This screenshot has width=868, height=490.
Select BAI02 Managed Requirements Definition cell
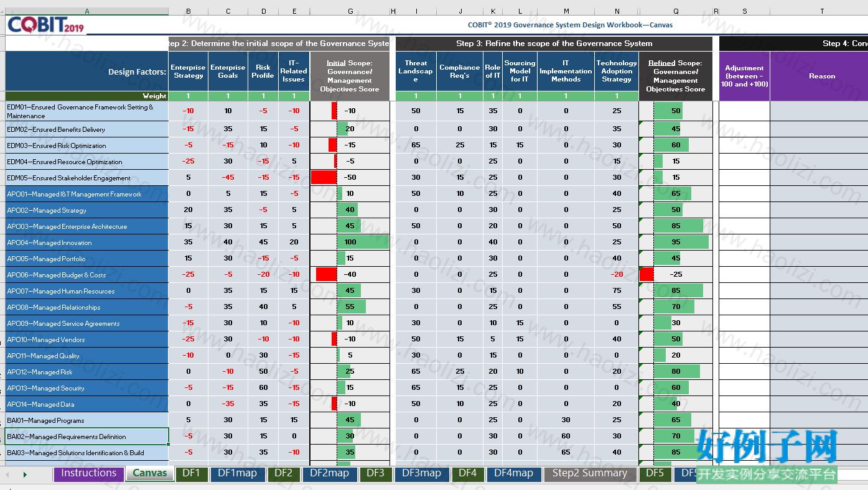click(x=87, y=437)
